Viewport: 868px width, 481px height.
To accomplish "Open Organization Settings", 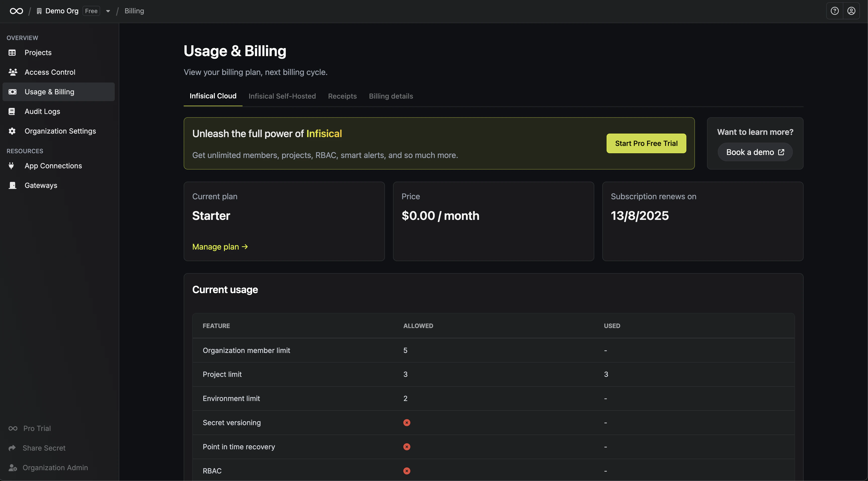I will pos(58,131).
